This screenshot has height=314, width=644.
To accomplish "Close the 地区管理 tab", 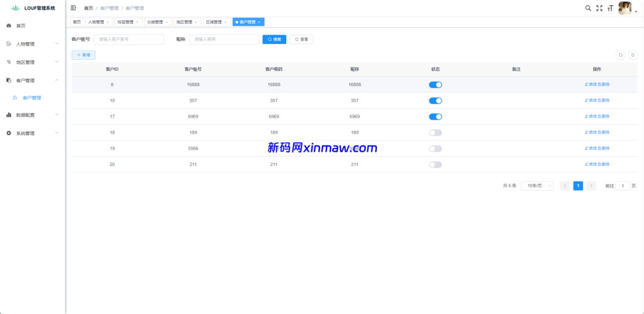I will pos(196,22).
